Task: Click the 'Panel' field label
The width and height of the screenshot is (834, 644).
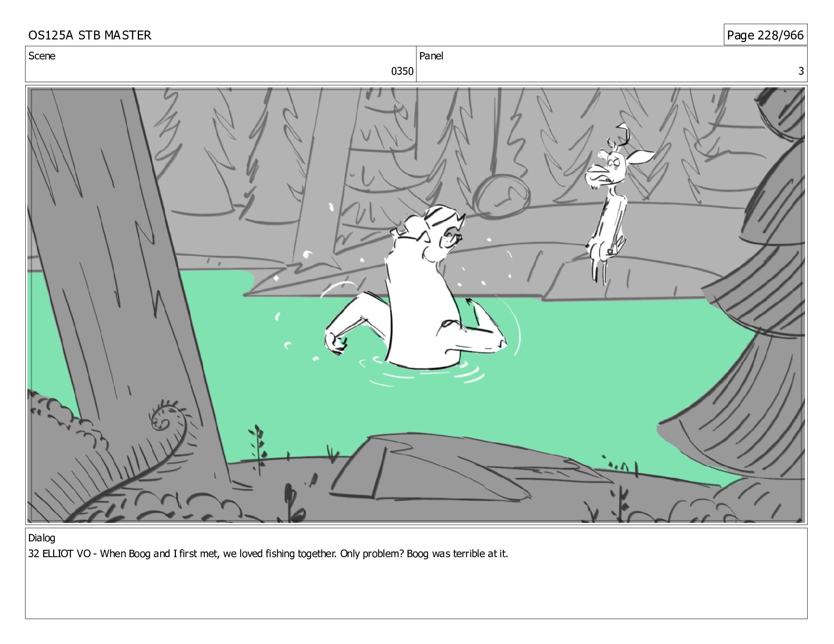Action: (x=431, y=56)
